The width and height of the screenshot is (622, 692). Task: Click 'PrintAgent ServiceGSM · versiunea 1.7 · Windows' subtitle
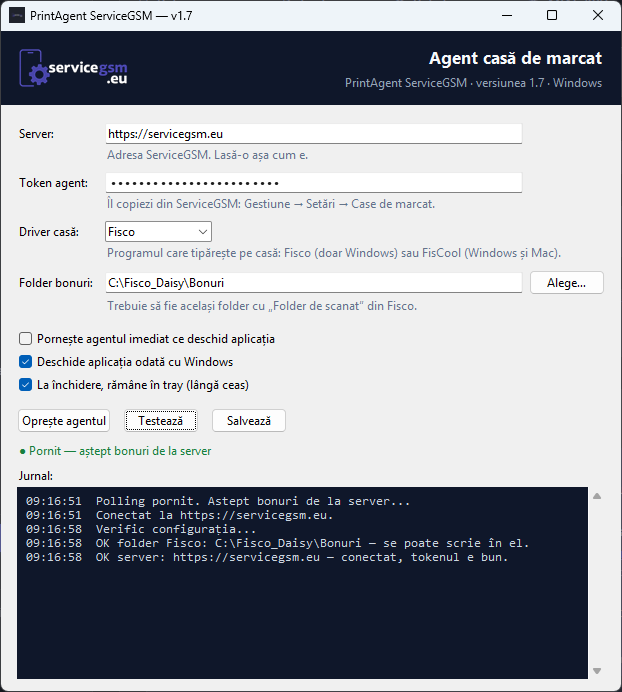(x=473, y=83)
